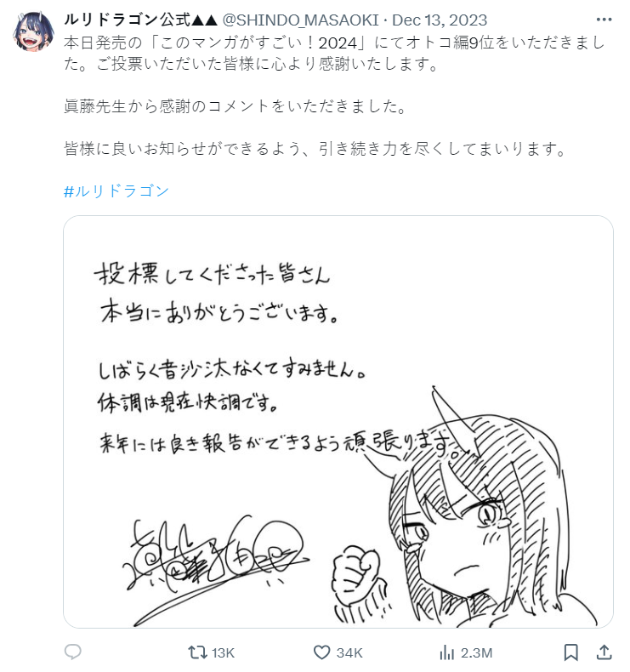Click the ルリドラゴン公式 display name

pyautogui.click(x=141, y=20)
